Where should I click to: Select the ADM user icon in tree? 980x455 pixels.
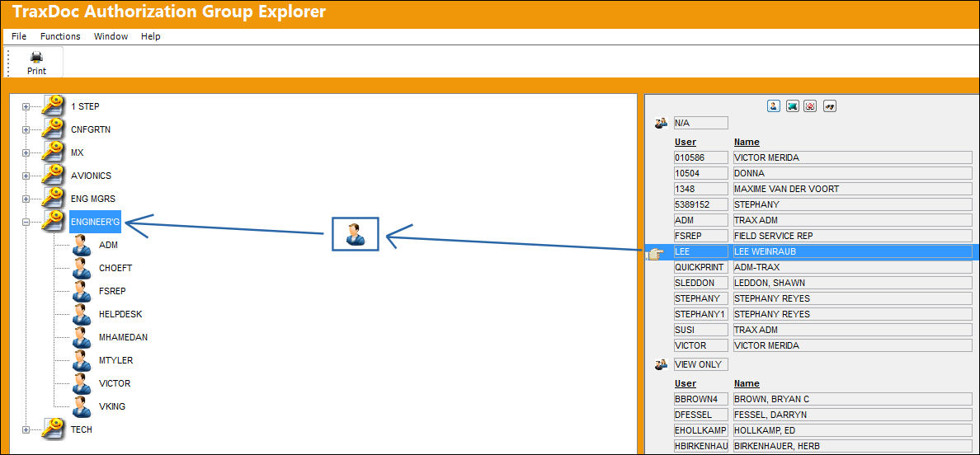(81, 246)
